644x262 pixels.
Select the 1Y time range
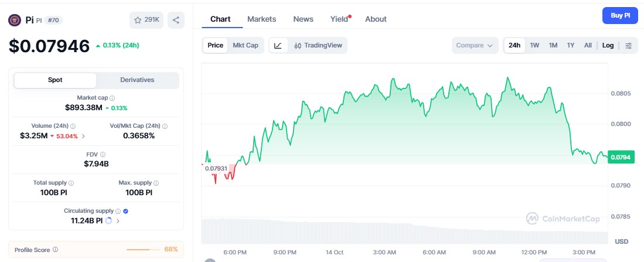[x=571, y=46]
